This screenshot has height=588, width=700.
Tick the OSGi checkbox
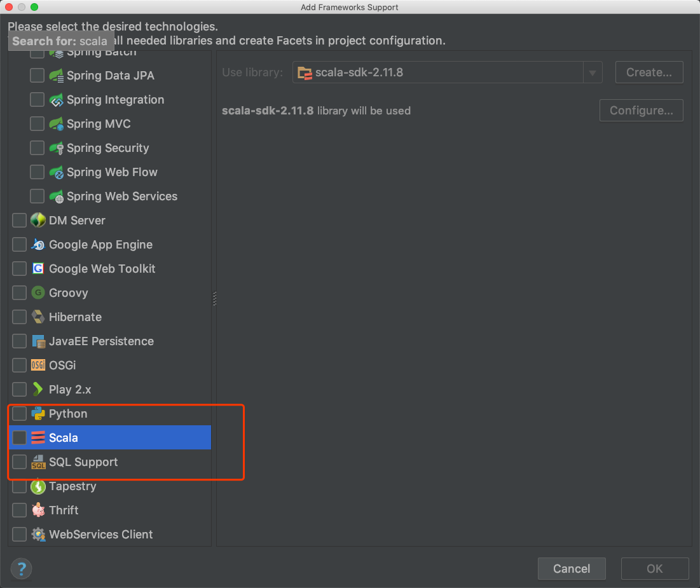(19, 366)
